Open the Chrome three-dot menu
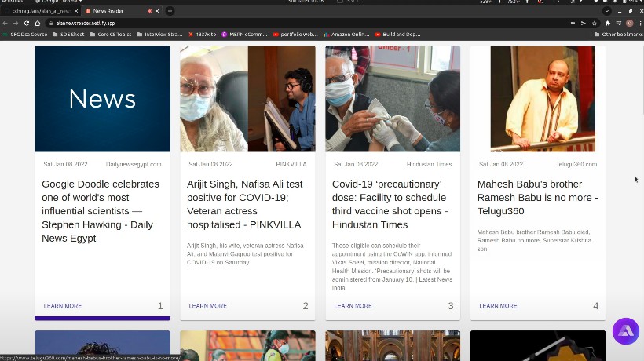The height and width of the screenshot is (361, 644). coord(639,24)
